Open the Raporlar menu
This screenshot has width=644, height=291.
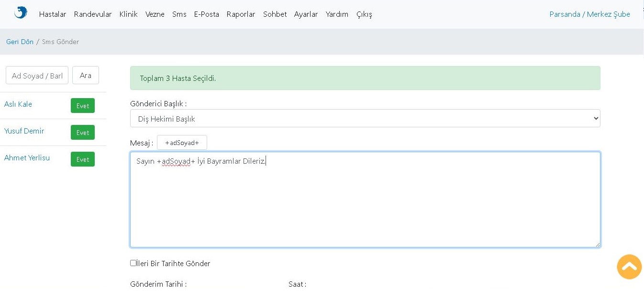click(241, 14)
